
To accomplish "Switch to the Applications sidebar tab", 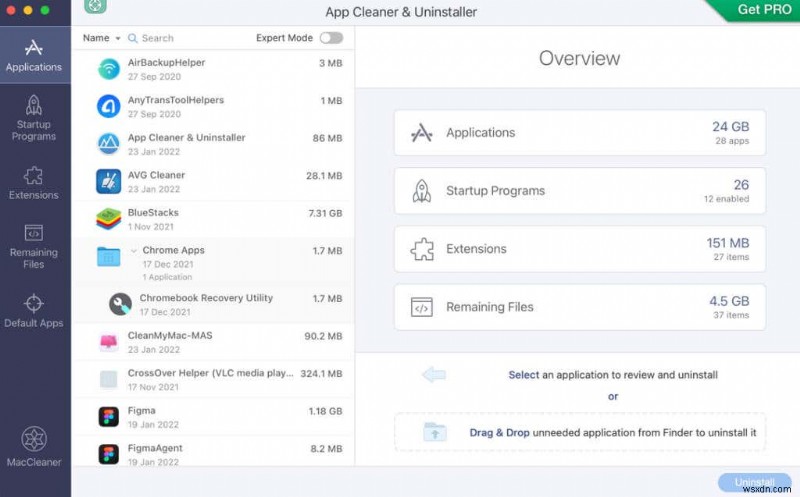I will [34, 56].
